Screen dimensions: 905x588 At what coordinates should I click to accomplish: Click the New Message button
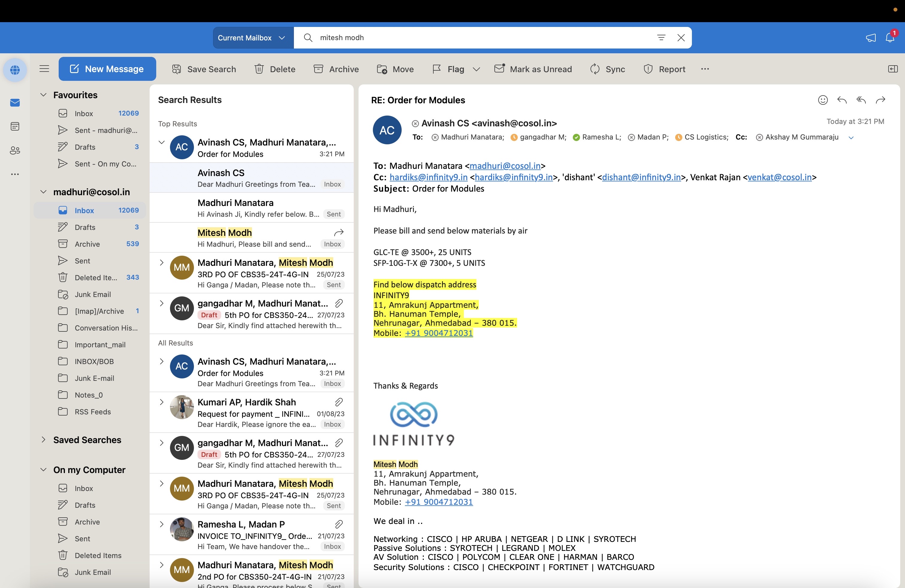[107, 69]
